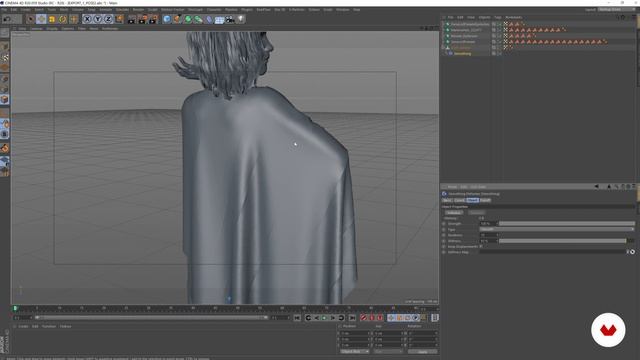Open Material Manager Create menu
Screen dimensions: 640x360
point(23,327)
